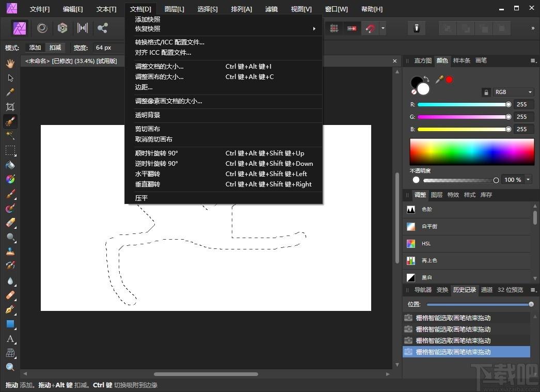Screen dimensions: 540x392
Task: Add the 色阶 adjustment
Action: pos(467,210)
